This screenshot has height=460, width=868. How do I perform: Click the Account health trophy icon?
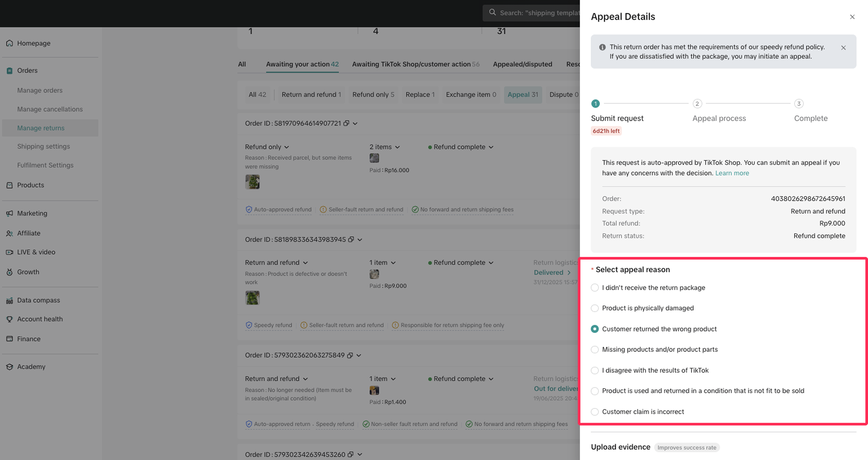pyautogui.click(x=9, y=319)
